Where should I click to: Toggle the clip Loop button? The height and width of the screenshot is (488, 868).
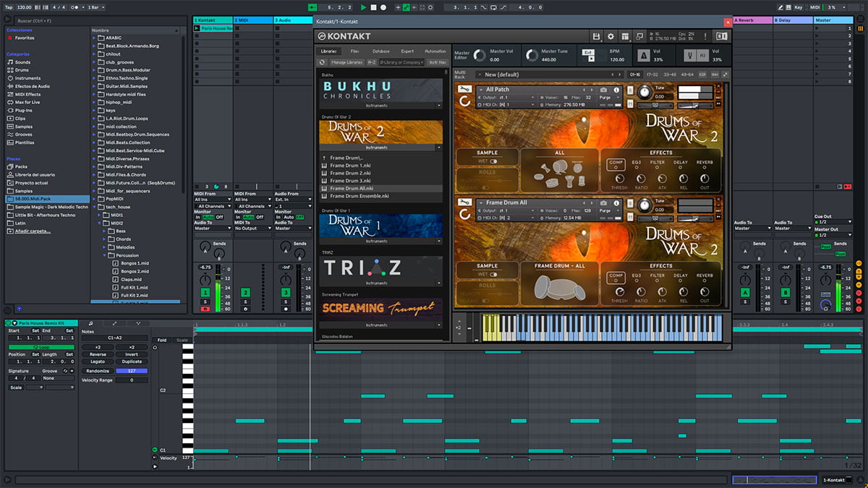pyautogui.click(x=41, y=347)
